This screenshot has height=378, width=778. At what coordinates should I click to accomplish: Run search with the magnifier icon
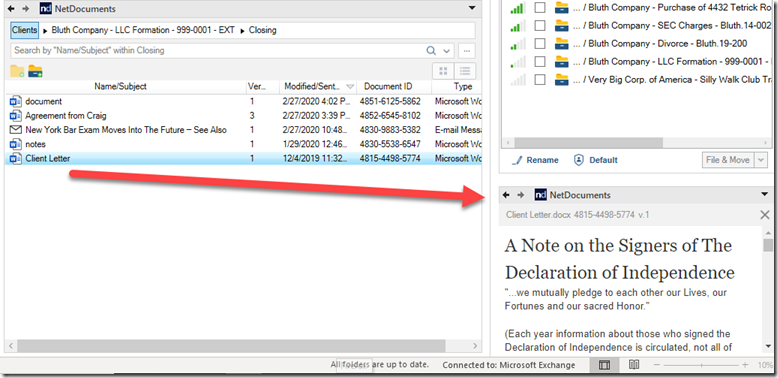click(x=431, y=50)
